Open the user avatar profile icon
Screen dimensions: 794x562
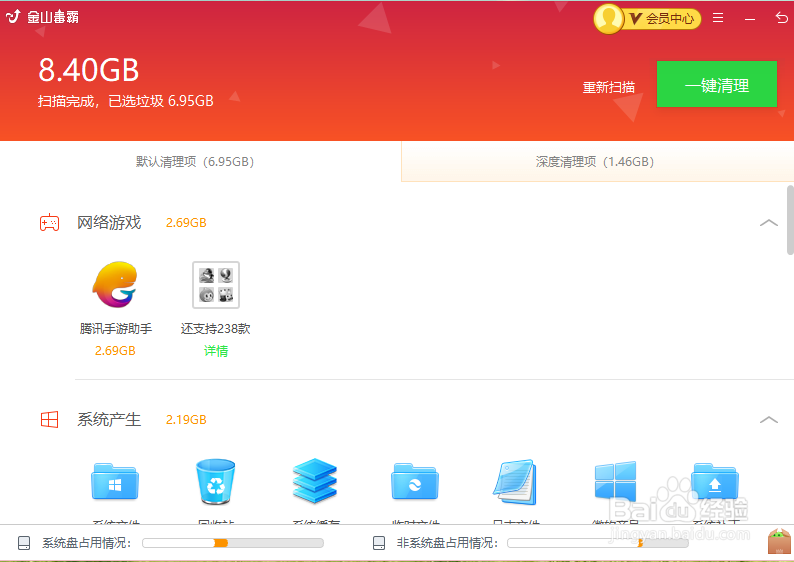click(608, 19)
